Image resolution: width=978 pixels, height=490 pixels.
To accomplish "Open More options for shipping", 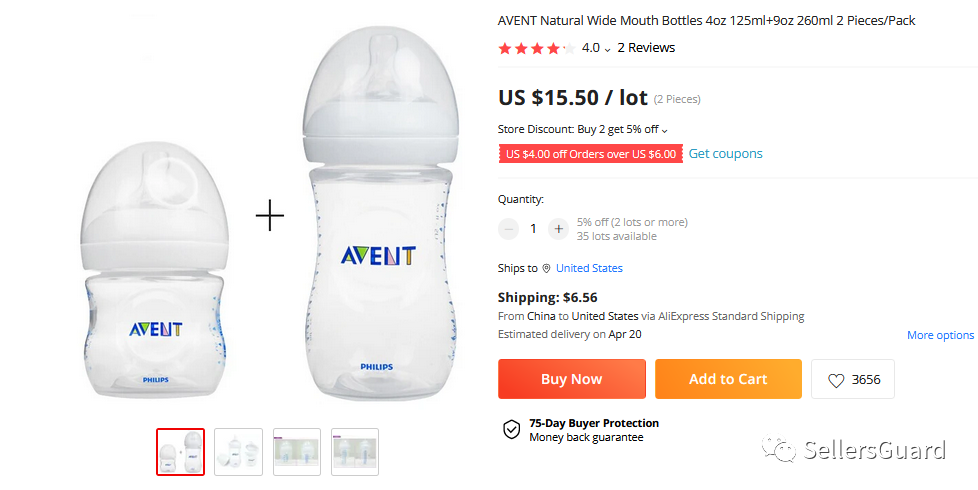I will [940, 335].
